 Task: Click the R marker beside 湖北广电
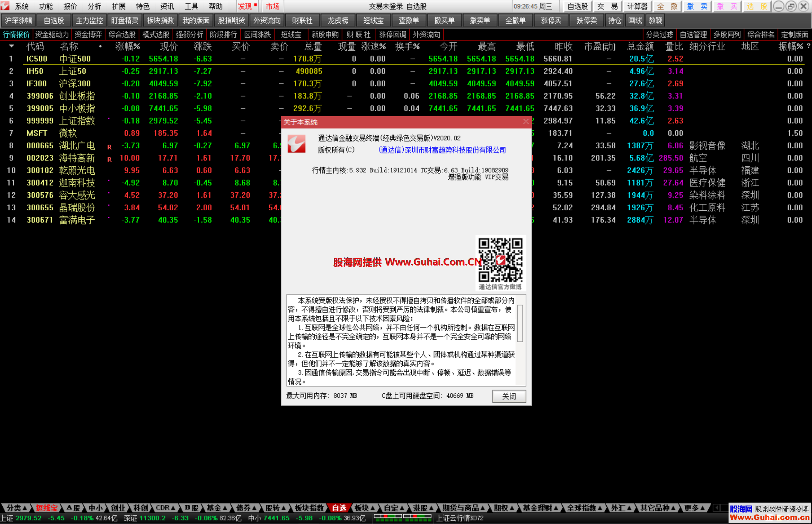tap(109, 147)
